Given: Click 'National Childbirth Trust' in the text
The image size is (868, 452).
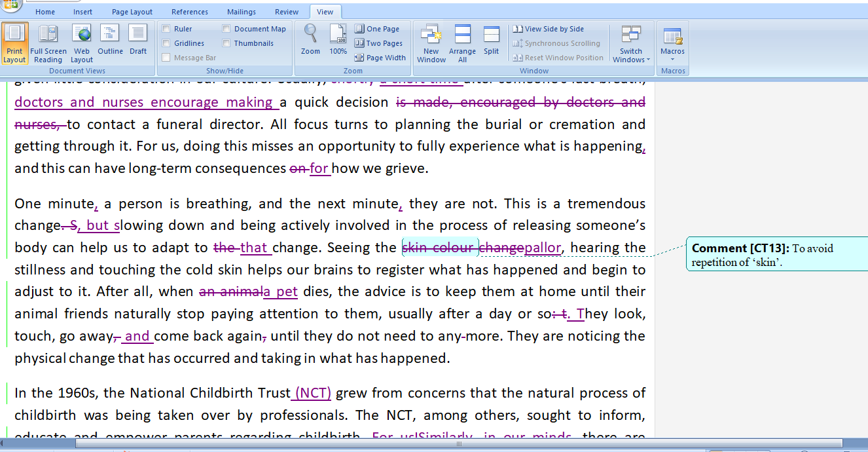Looking at the screenshot, I should (210, 393).
